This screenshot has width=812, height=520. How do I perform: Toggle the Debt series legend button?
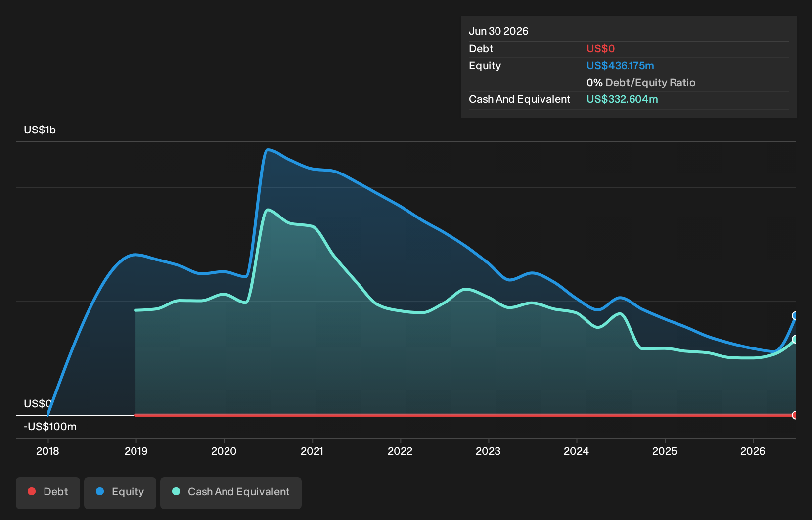coord(48,493)
